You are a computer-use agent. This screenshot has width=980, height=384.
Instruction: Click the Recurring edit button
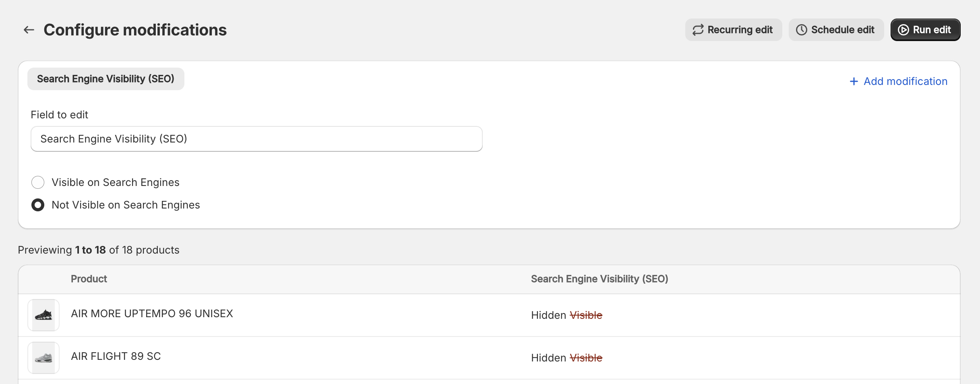tap(734, 30)
